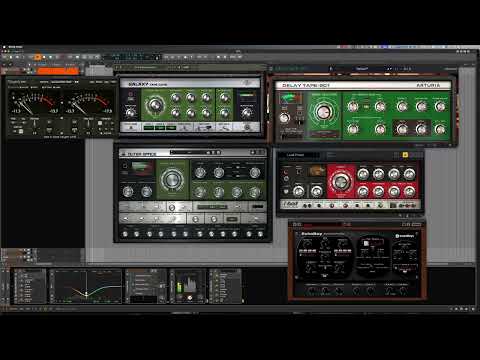
Task: Click bottom-row leftmost knob in Delay Tape-201 green panel
Action: pos(353,129)
